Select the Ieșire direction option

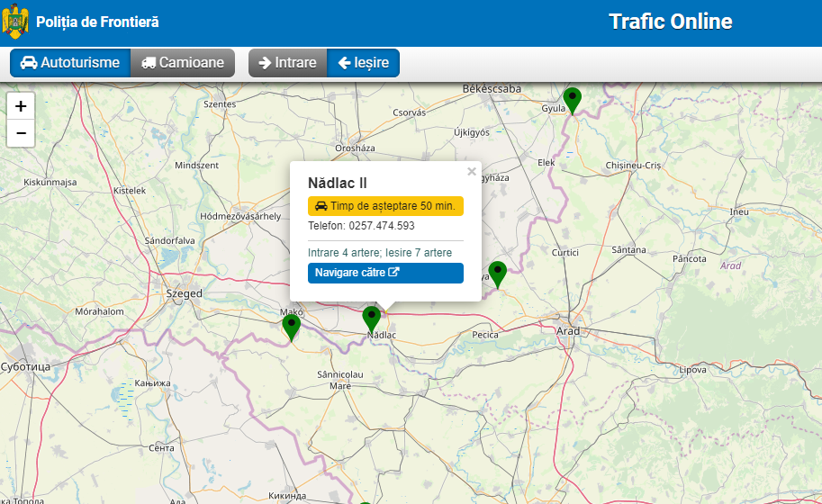point(363,63)
